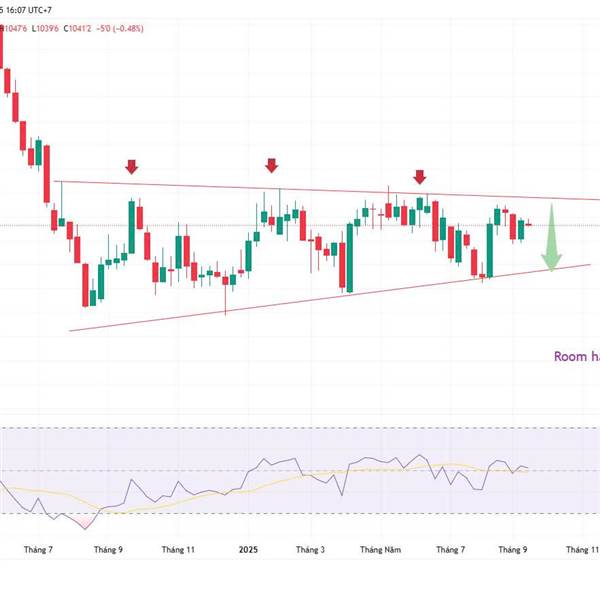This screenshot has width=600, height=600.
Task: Click the Tháng 11 label just before 2025
Action: [x=178, y=549]
